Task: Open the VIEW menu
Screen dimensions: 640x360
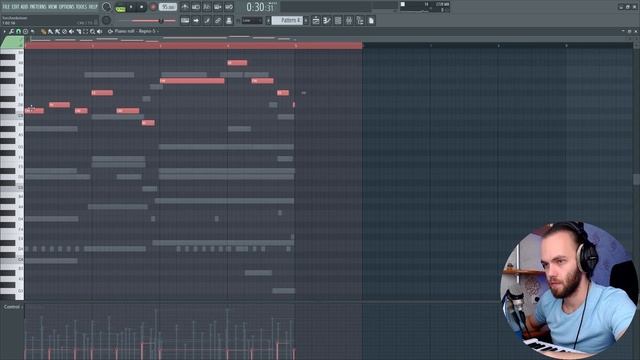Action: point(53,7)
